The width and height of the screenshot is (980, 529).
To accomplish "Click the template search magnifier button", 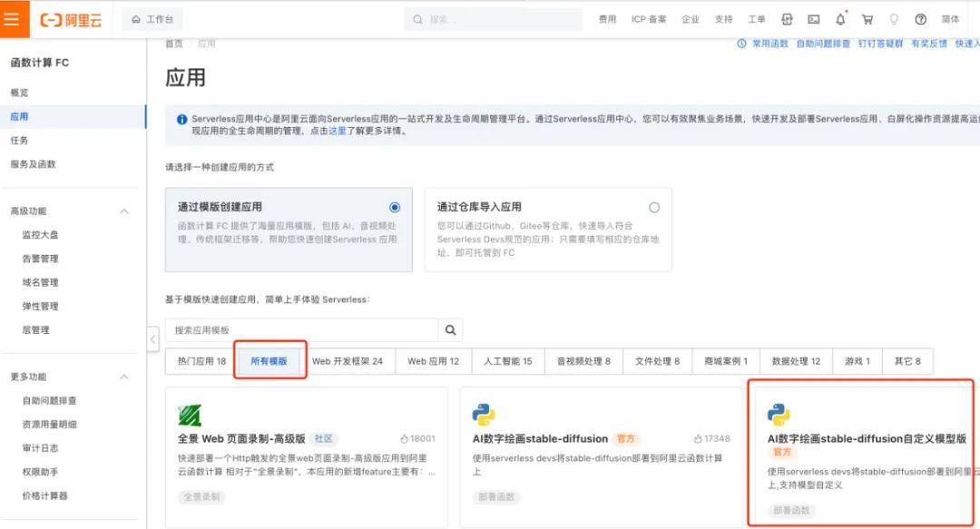I will (x=450, y=329).
